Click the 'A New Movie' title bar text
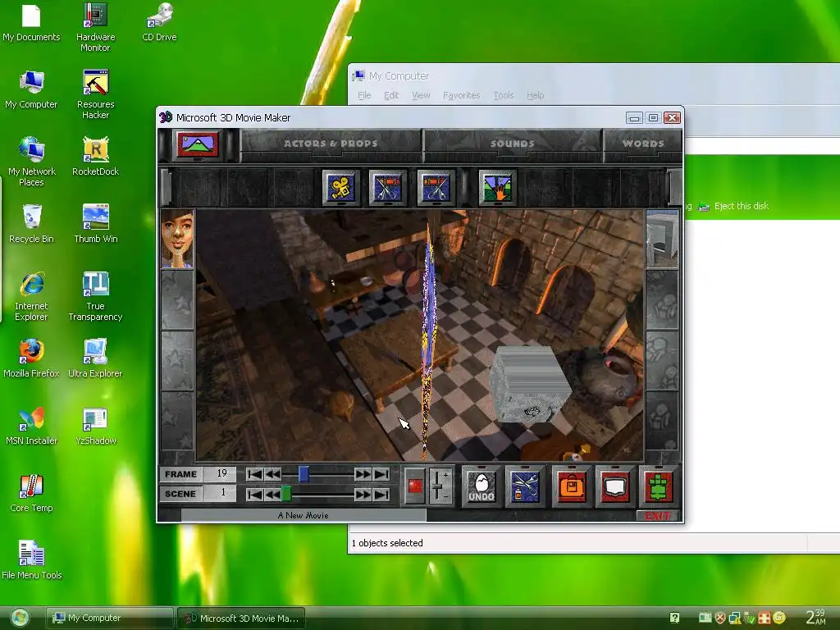The height and width of the screenshot is (630, 840). (304, 515)
